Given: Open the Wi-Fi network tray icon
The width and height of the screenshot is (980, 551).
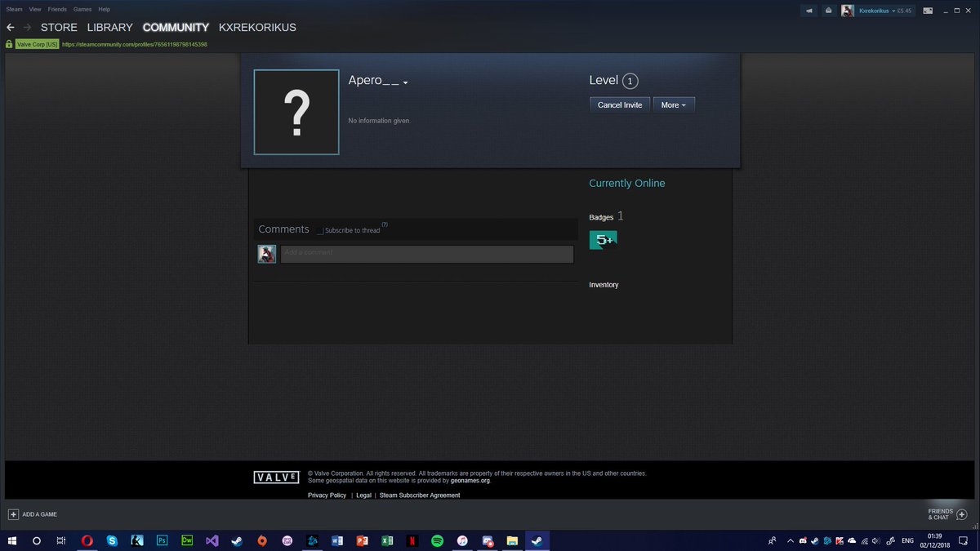Looking at the screenshot, I should click(864, 540).
